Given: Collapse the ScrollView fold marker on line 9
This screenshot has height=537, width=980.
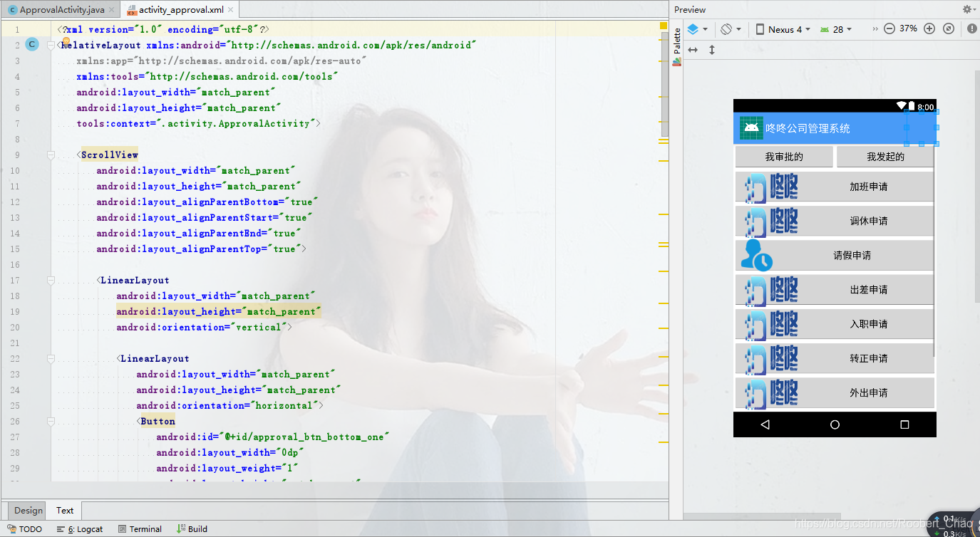Looking at the screenshot, I should pyautogui.click(x=51, y=155).
